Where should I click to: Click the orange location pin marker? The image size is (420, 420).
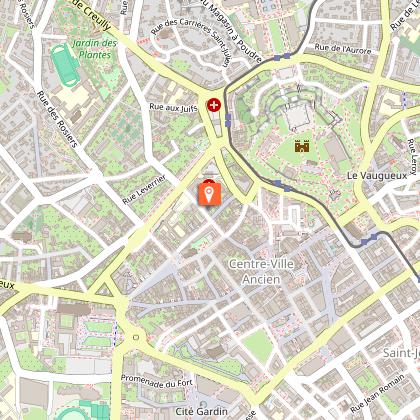210,194
